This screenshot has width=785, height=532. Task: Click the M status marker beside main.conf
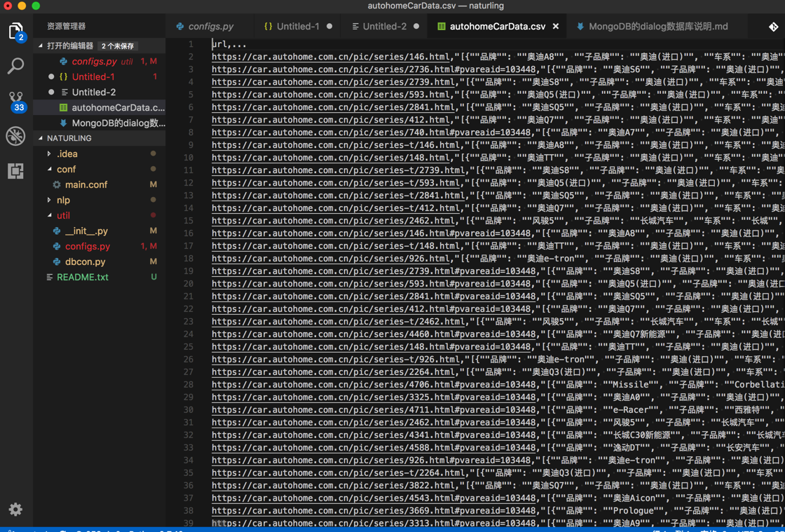[153, 184]
